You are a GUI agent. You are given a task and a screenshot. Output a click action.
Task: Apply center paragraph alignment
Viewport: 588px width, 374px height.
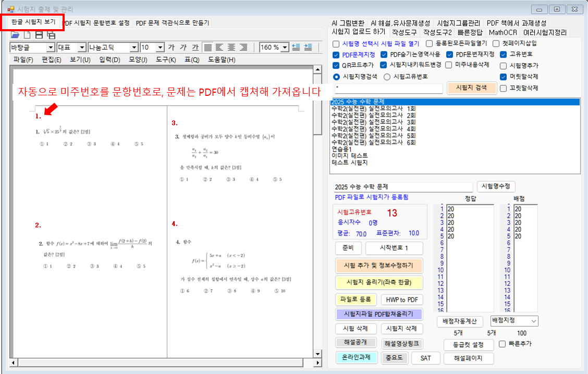tap(231, 47)
